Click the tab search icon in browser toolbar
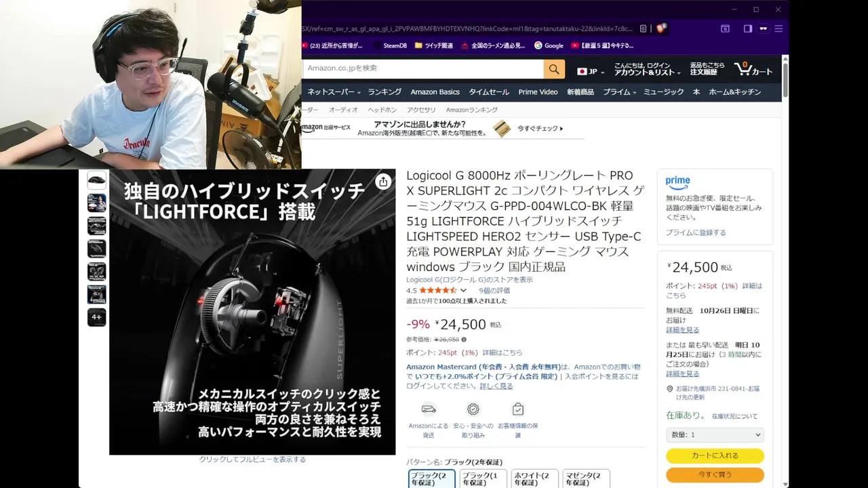Screen dimensions: 868x488 (725, 28)
